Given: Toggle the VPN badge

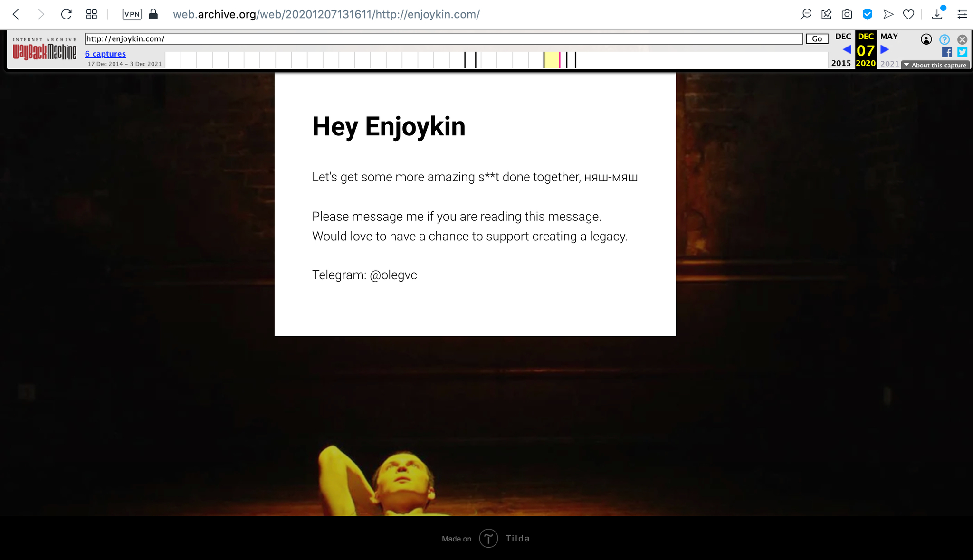Looking at the screenshot, I should point(132,14).
